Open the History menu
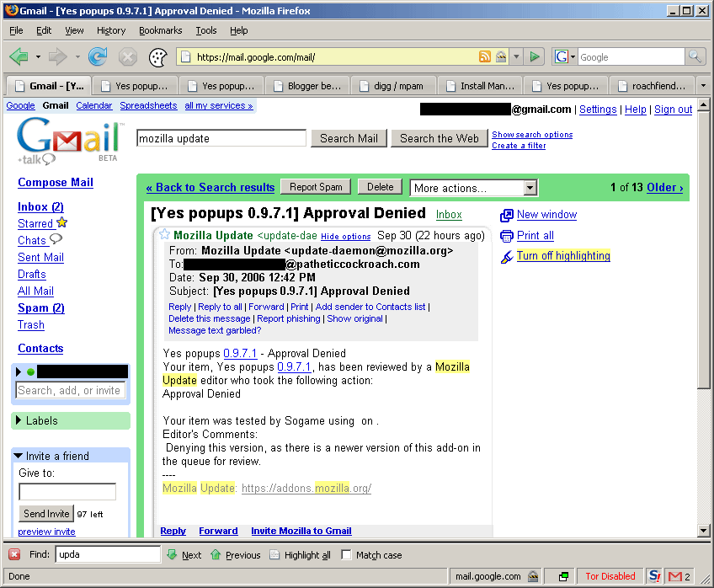 tap(111, 30)
